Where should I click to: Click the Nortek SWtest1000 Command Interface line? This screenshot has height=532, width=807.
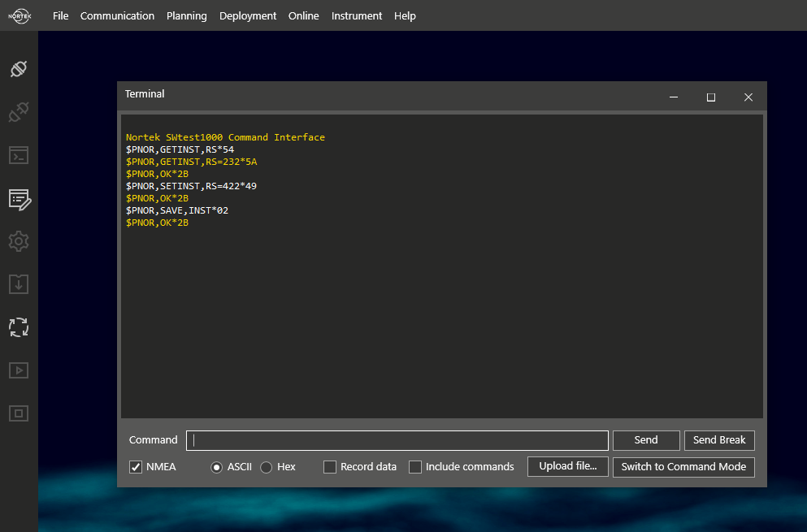click(x=225, y=137)
